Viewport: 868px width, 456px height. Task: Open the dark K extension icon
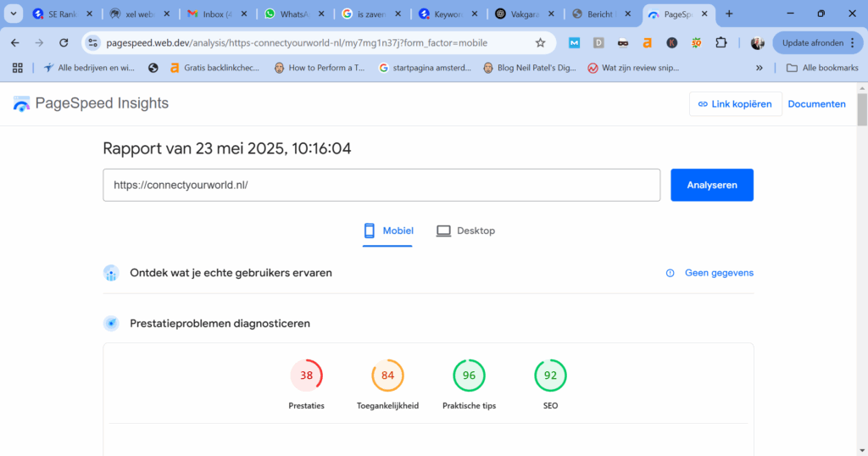point(672,42)
